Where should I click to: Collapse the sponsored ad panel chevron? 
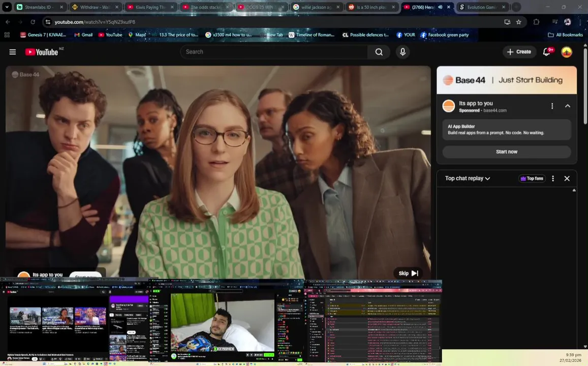[567, 106]
